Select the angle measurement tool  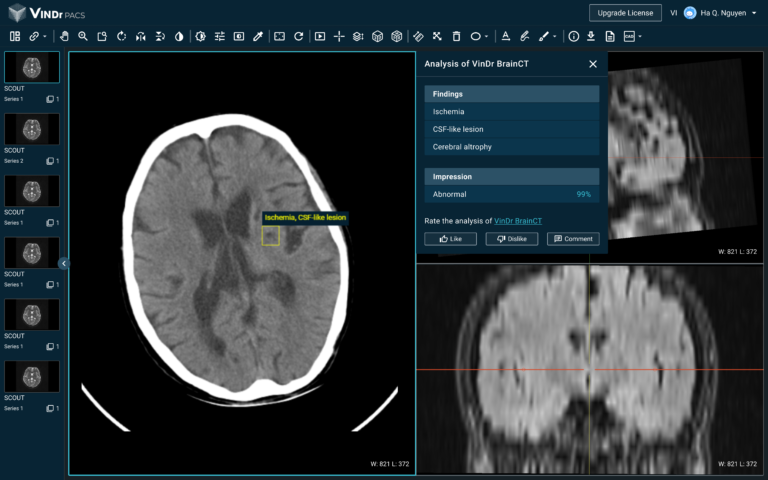pyautogui.click(x=437, y=36)
